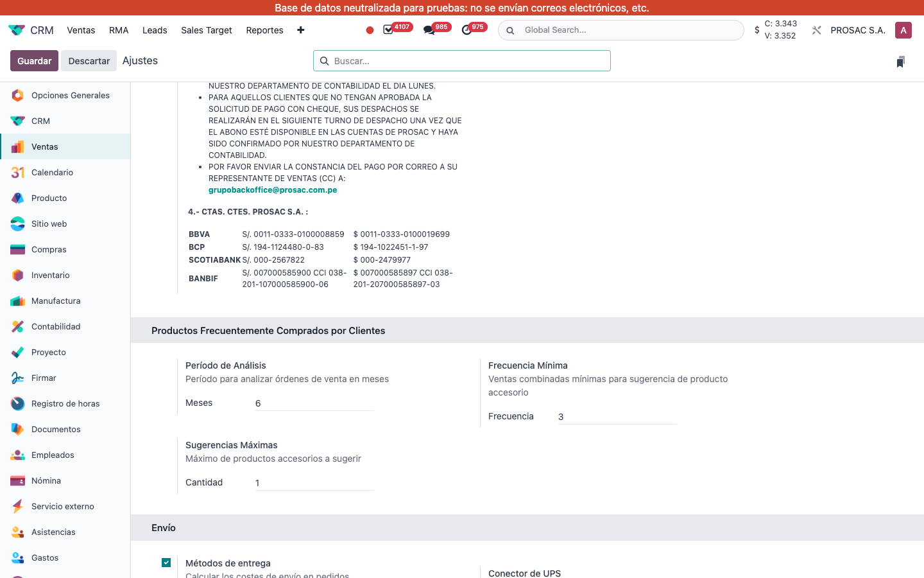This screenshot has width=924, height=578.
Task: Open Calendario settings icon
Action: tap(18, 172)
